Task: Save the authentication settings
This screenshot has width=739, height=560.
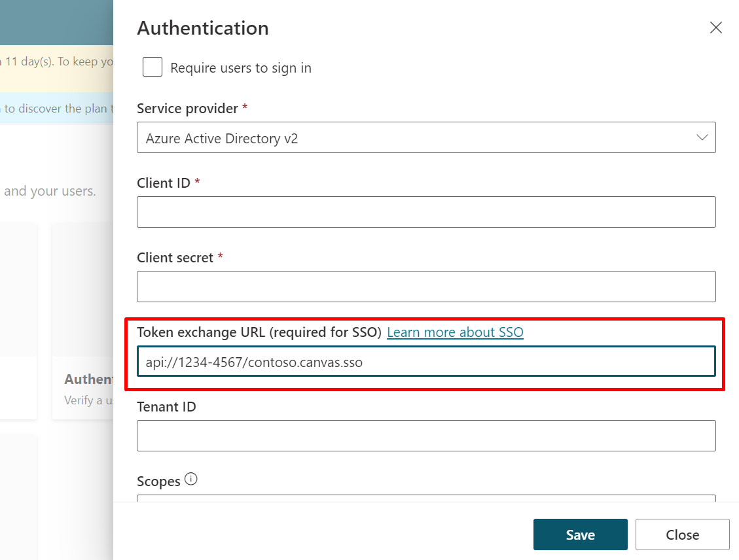Action: click(x=580, y=534)
